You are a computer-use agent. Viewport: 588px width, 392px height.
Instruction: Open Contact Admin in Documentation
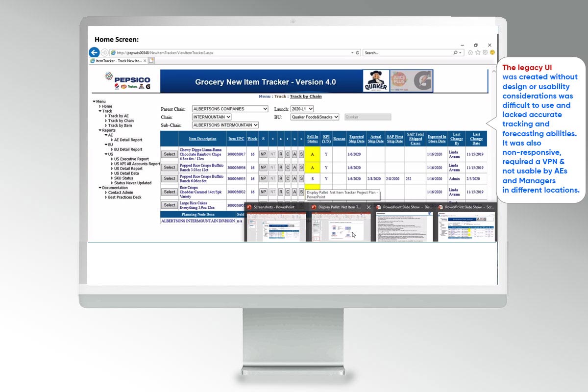(x=121, y=193)
